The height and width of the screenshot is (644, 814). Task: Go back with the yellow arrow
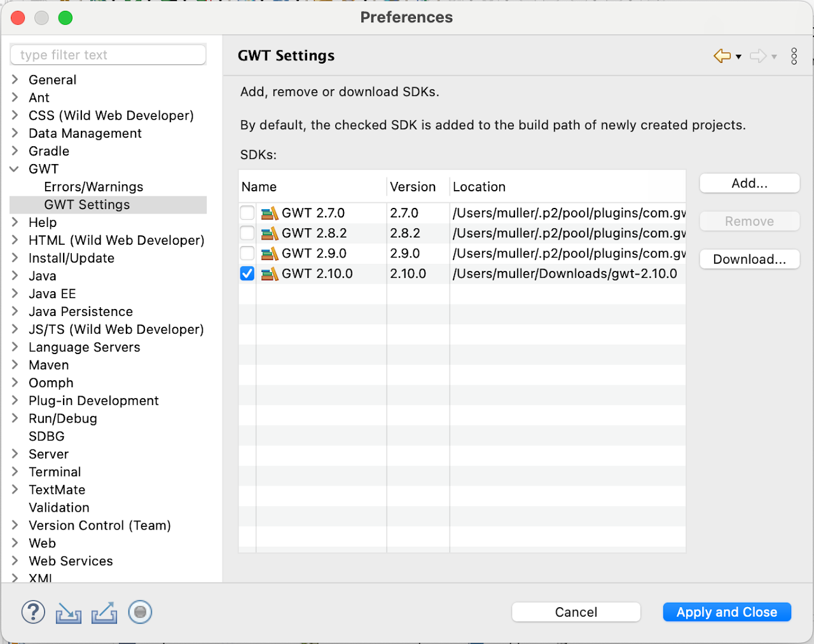pyautogui.click(x=722, y=56)
